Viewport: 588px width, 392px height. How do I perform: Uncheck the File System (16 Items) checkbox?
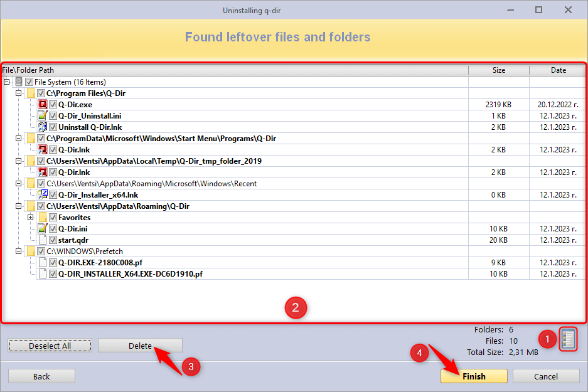click(29, 82)
